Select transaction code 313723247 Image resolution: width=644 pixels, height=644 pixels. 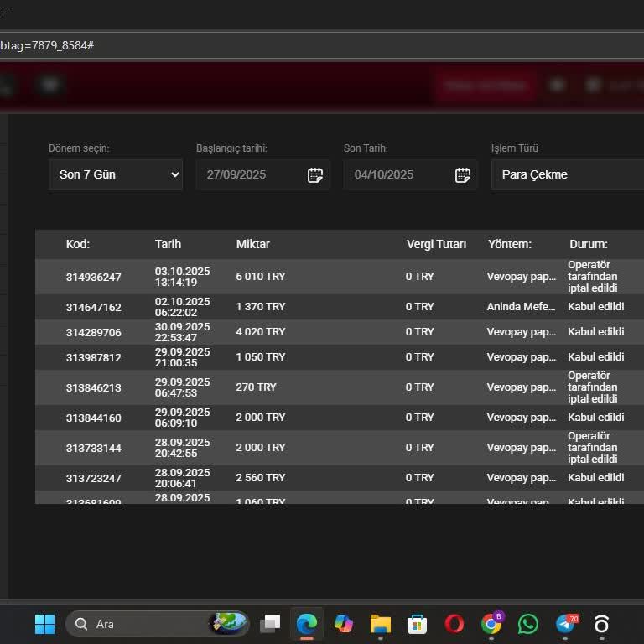(94, 478)
